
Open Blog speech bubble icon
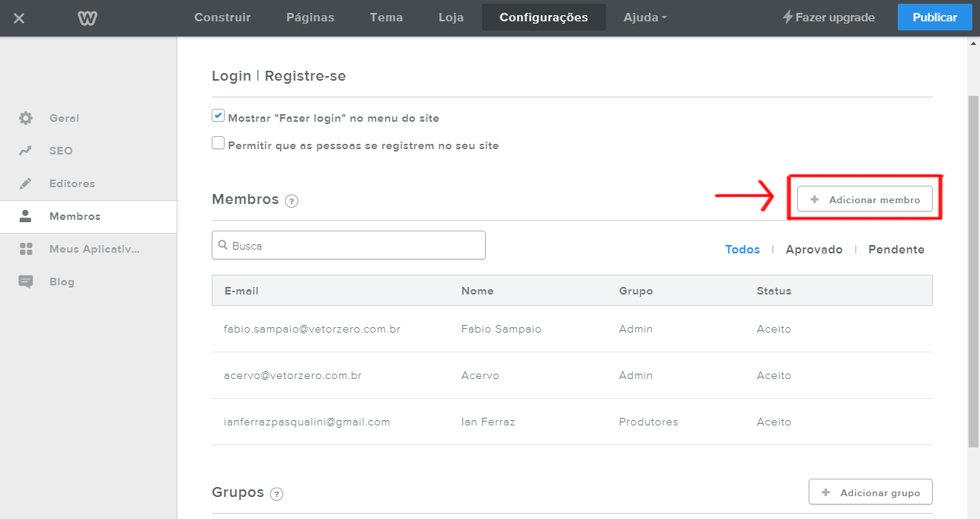tap(26, 282)
